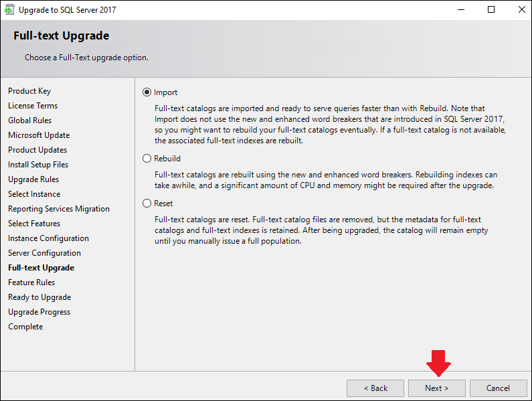
Task: Click the Next button
Action: click(x=437, y=388)
